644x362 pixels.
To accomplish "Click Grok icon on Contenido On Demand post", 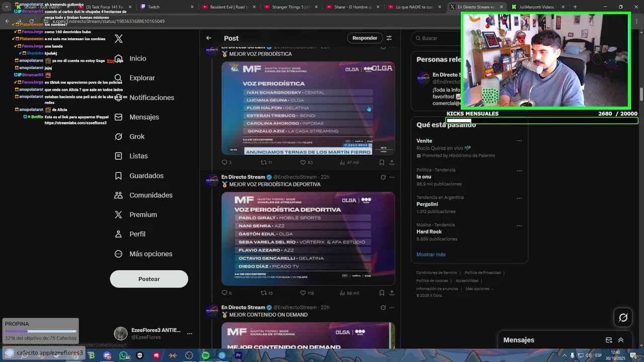I will point(383,308).
